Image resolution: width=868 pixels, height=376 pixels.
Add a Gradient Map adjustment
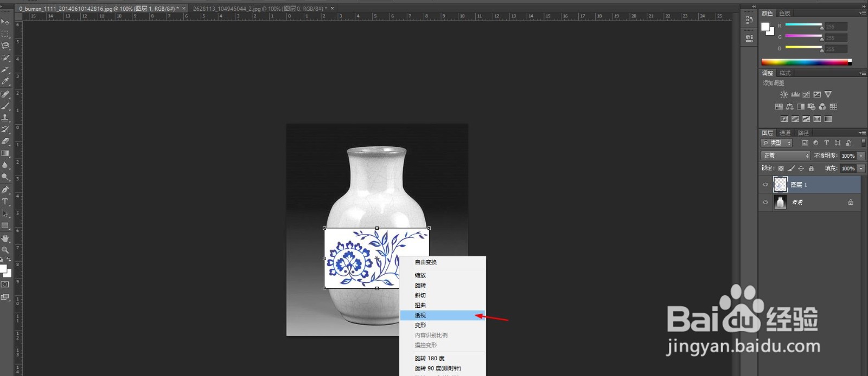828,119
